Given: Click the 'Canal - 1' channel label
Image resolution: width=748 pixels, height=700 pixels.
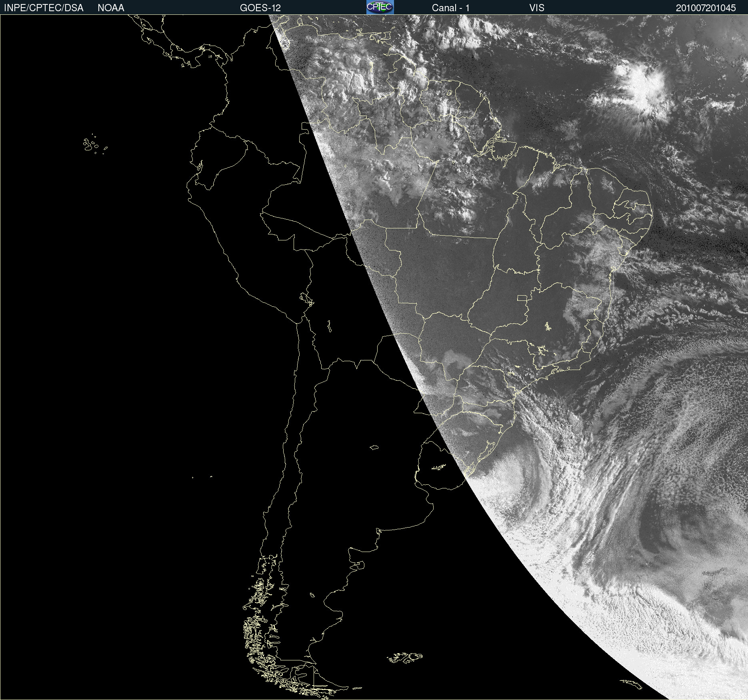Looking at the screenshot, I should [x=451, y=8].
